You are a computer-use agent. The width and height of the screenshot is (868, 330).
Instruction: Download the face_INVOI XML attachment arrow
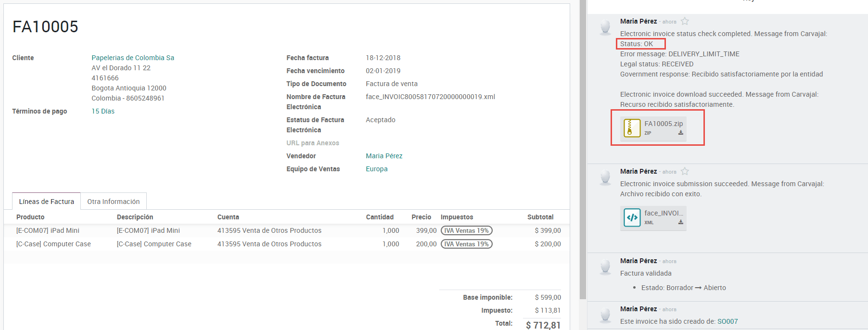click(680, 222)
